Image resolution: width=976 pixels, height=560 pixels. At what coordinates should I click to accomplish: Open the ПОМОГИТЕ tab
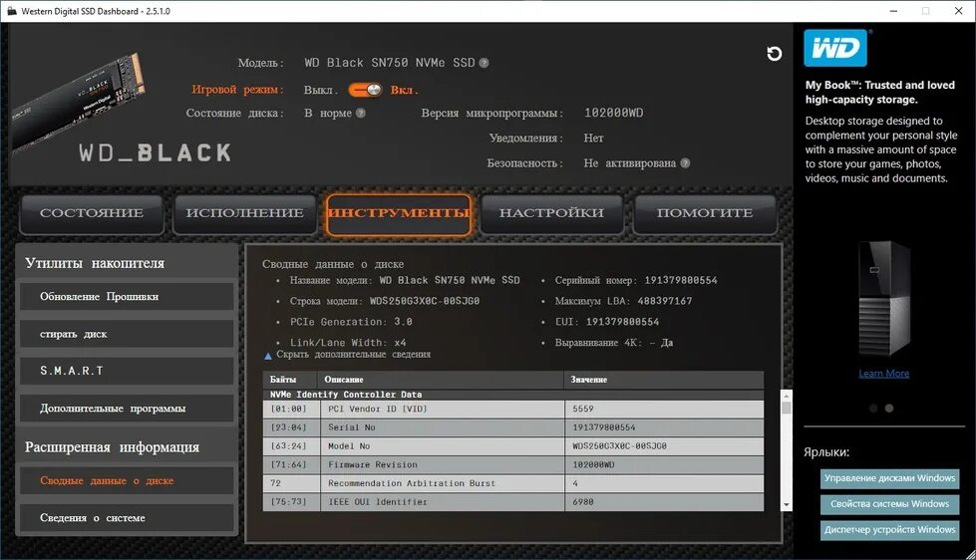coord(705,213)
